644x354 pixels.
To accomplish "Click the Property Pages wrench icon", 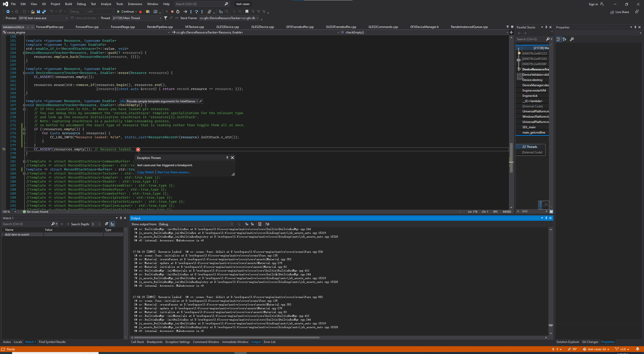I will point(572,39).
